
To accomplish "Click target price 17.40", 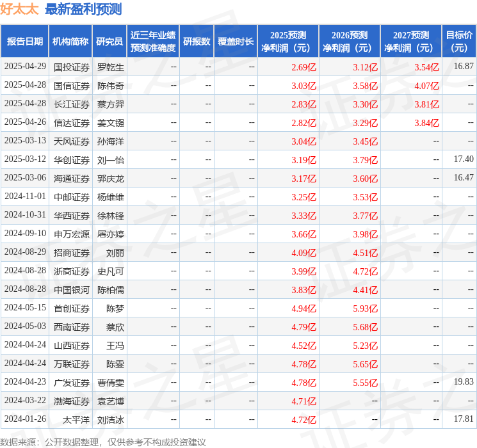I will (x=464, y=159).
